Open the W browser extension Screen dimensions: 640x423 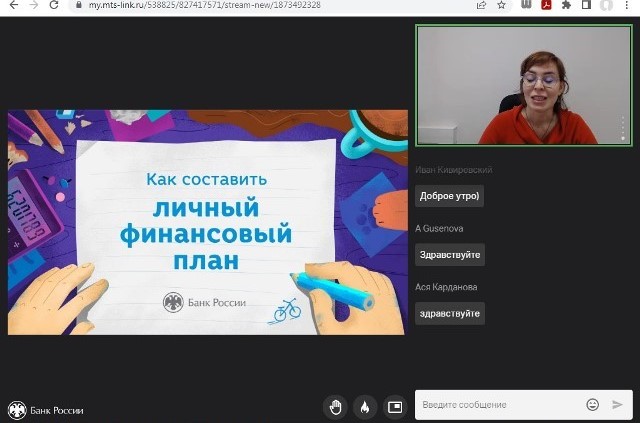click(x=526, y=4)
